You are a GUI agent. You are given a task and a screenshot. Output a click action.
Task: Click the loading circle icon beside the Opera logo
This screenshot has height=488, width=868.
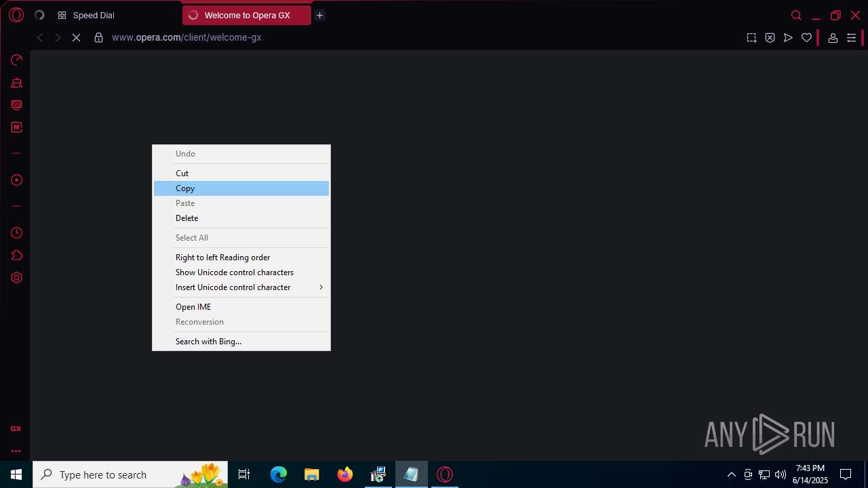pos(39,15)
